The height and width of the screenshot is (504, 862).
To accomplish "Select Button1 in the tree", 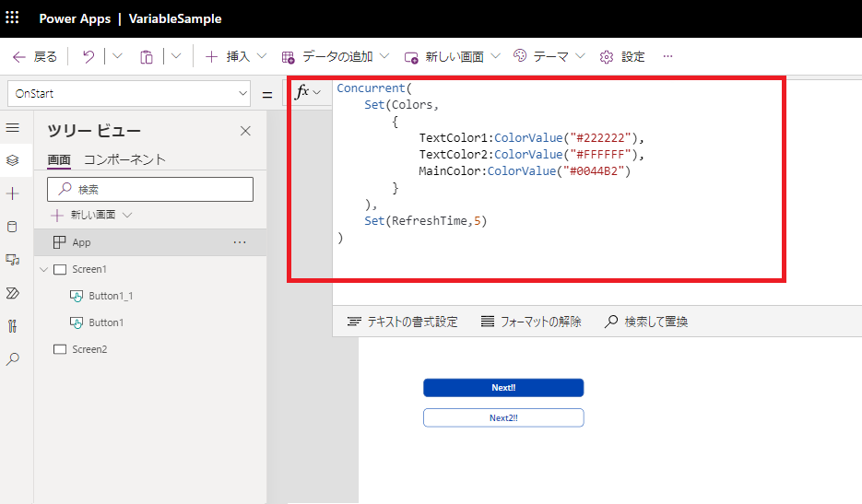I will pyautogui.click(x=106, y=322).
